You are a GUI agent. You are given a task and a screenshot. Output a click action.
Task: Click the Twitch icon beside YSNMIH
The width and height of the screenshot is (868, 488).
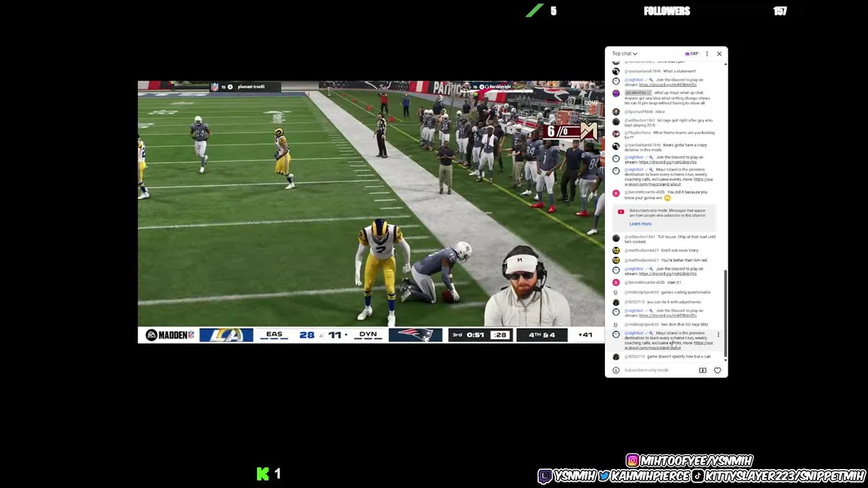pyautogui.click(x=545, y=476)
